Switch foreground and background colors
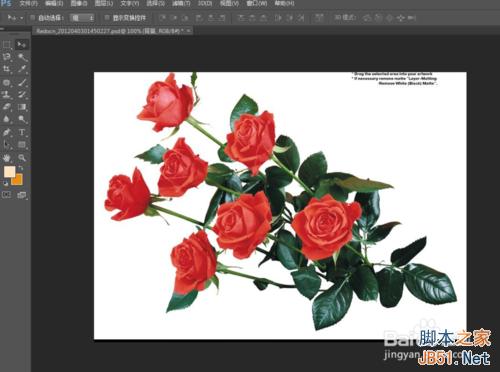This screenshot has width=500, height=372. coord(21,168)
